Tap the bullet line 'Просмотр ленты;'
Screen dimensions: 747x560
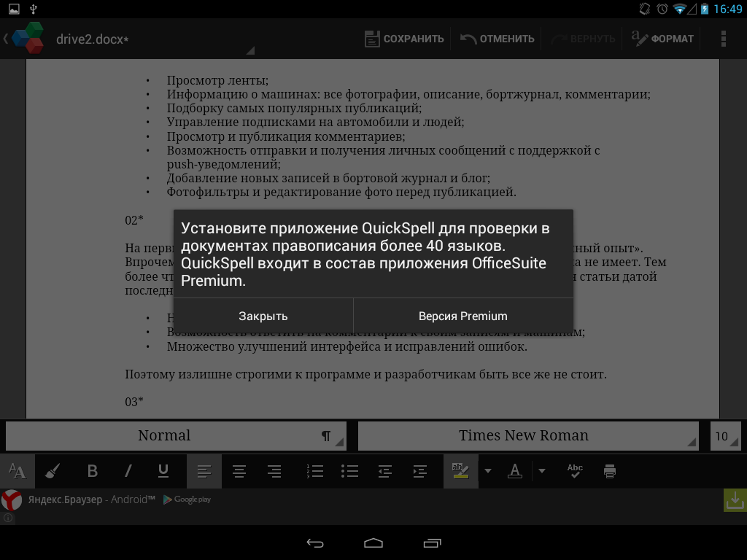coord(217,80)
